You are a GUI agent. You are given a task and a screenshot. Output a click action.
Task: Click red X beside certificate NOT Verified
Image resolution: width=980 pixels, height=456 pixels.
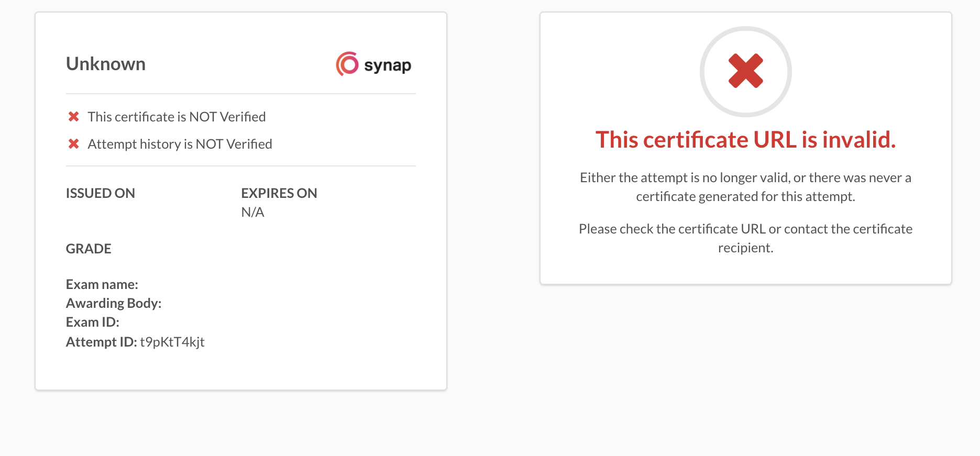coord(74,116)
